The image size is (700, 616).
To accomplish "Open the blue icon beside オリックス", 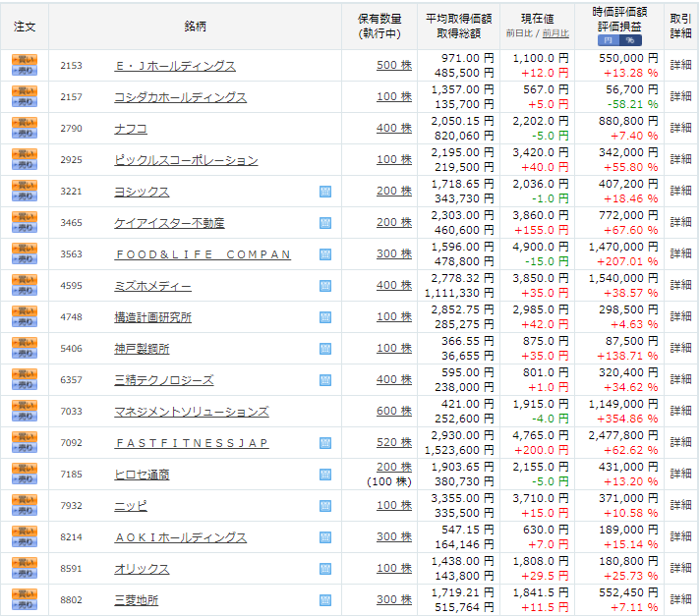I will coord(325,569).
